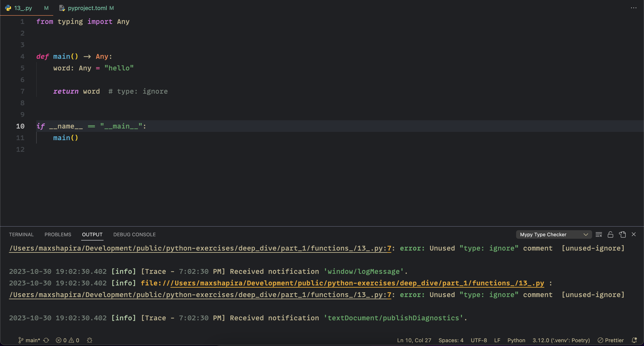
Task: Clear the Output panel contents
Action: (599, 234)
